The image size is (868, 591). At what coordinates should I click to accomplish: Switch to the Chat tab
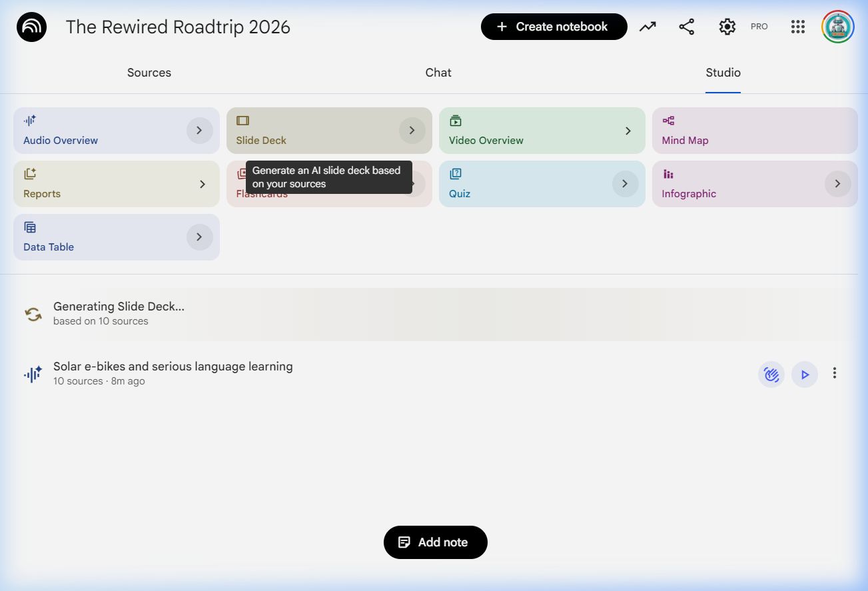coord(438,73)
